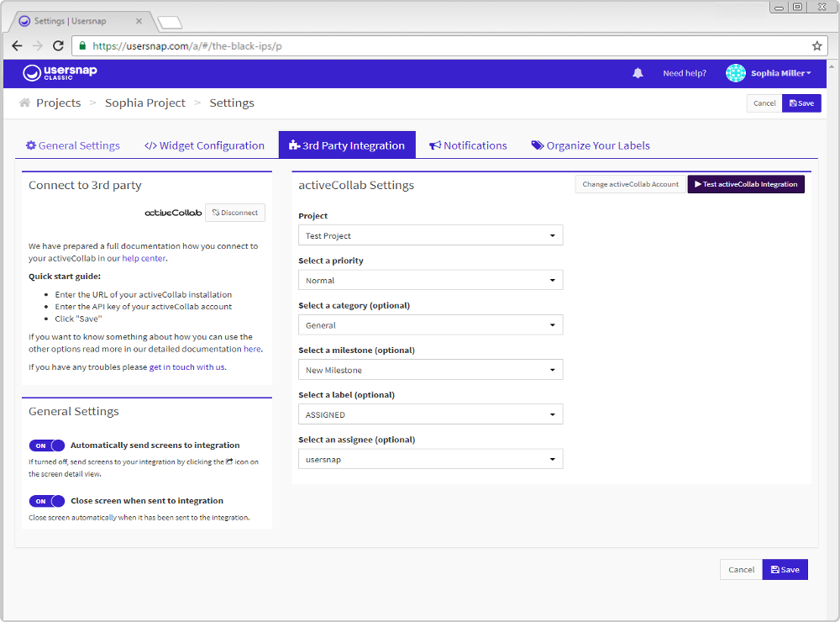The width and height of the screenshot is (840, 622).
Task: Expand the Sophia Miller account menu
Action: coord(781,73)
